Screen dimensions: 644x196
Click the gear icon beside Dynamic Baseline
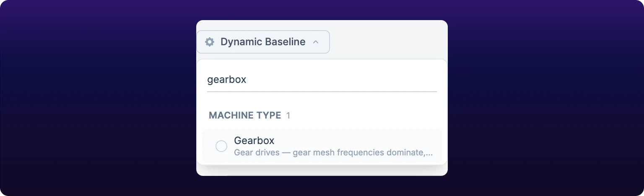(x=210, y=42)
